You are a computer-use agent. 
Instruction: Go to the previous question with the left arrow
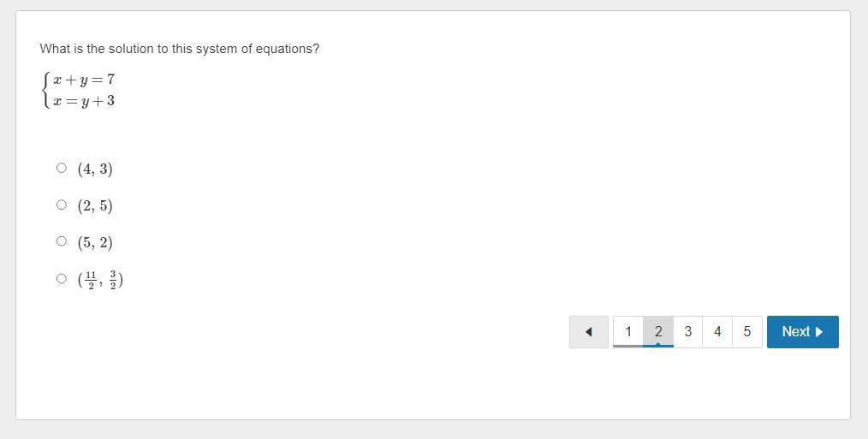click(x=589, y=332)
